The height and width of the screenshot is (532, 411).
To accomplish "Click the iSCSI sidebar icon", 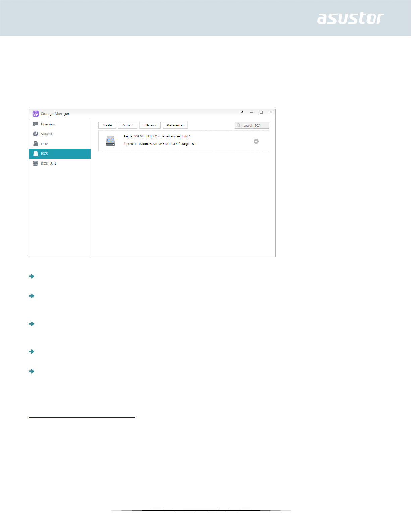I will click(36, 154).
